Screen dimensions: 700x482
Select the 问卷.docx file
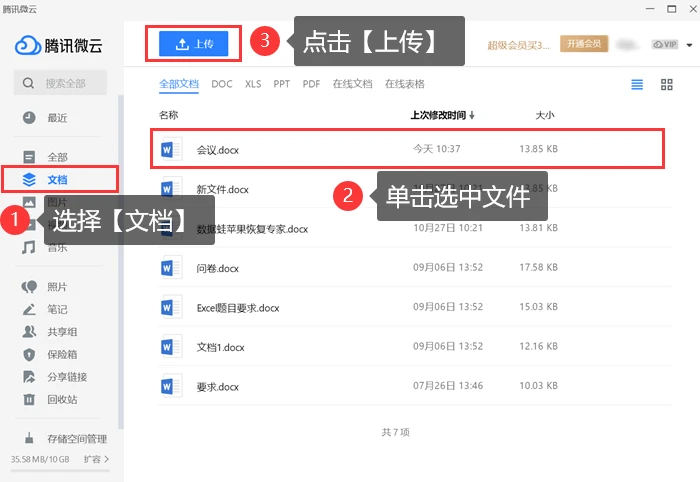pos(414,267)
